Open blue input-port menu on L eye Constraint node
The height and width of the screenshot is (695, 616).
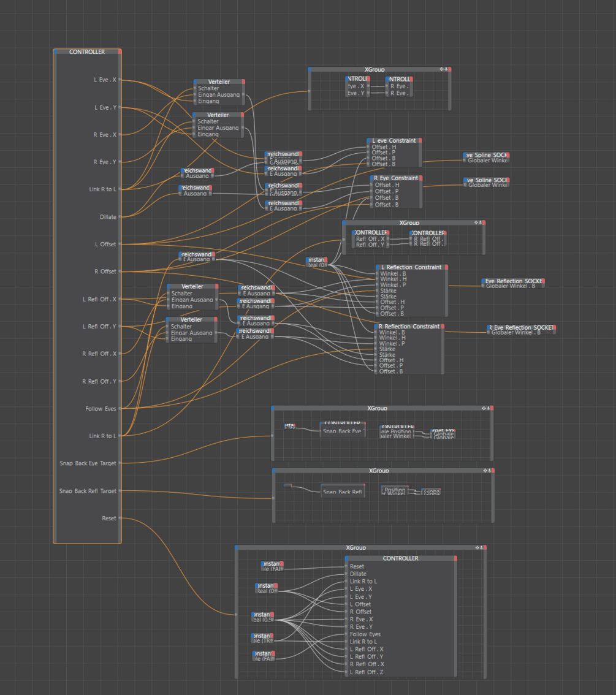pos(369,140)
